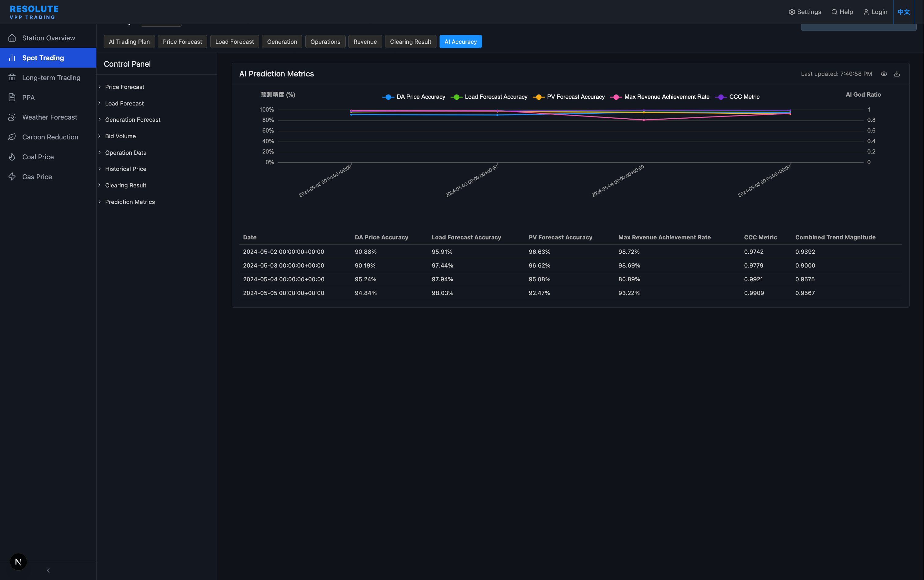The height and width of the screenshot is (580, 924).
Task: Click the 0.9921 CCC Metric value
Action: click(753, 279)
